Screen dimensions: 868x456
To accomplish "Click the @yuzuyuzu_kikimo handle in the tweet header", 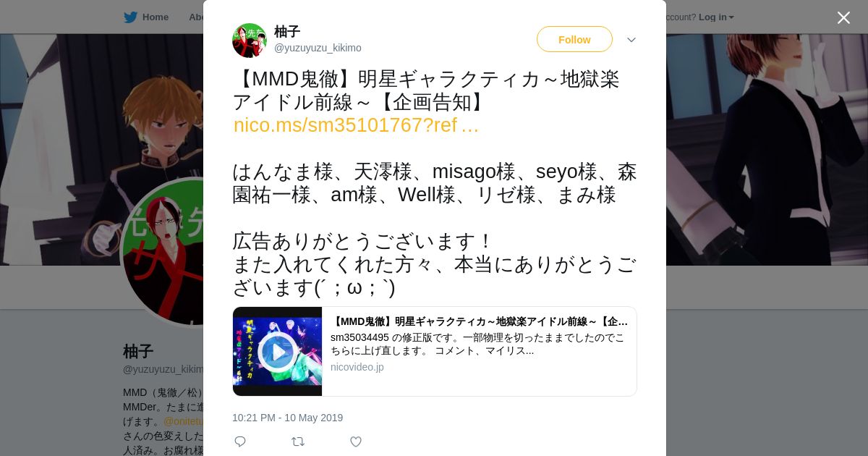I will [x=318, y=48].
